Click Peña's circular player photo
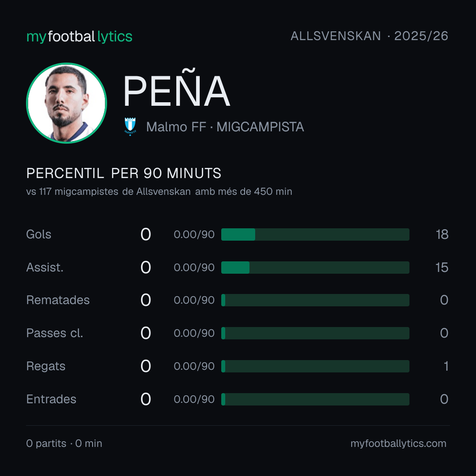476x476 pixels. coord(67,103)
